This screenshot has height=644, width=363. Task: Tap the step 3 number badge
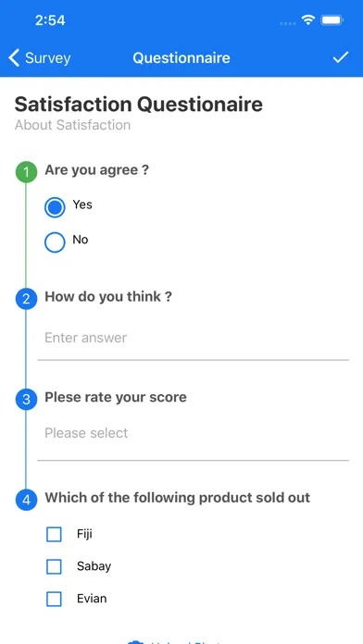pos(26,399)
